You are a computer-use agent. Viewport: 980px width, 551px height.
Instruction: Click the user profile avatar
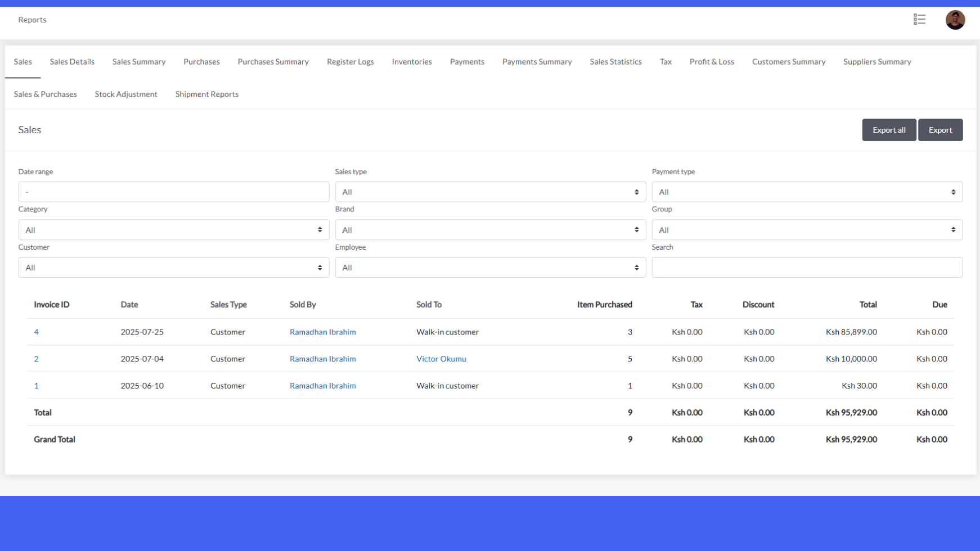[955, 20]
